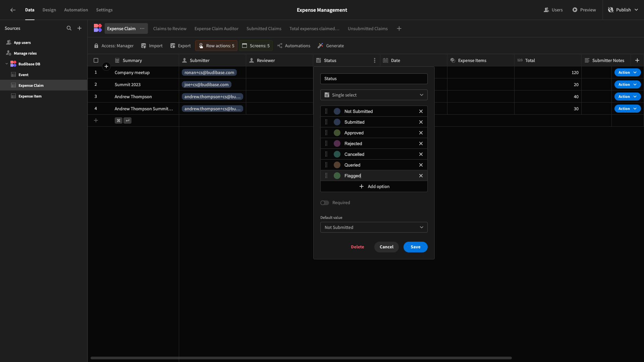The width and height of the screenshot is (644, 362).
Task: Click the Export button
Action: [x=180, y=46]
